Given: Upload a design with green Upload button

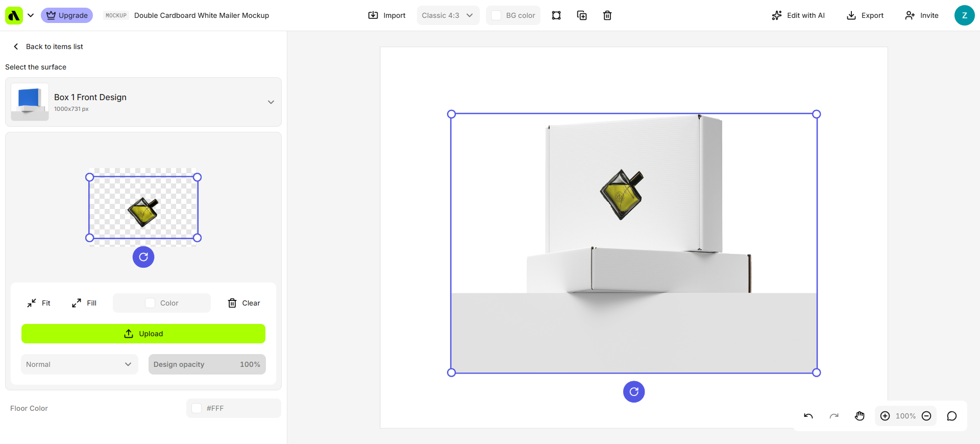Looking at the screenshot, I should point(143,334).
